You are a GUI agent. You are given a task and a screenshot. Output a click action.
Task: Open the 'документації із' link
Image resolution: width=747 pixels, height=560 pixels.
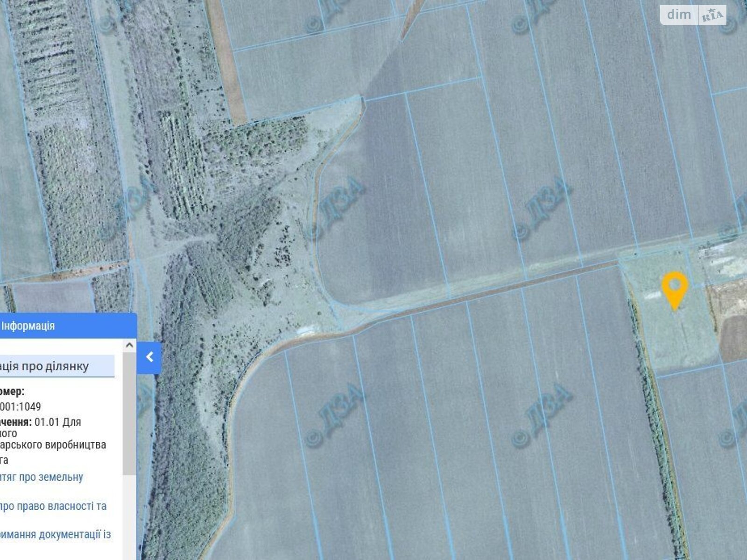[x=55, y=534]
